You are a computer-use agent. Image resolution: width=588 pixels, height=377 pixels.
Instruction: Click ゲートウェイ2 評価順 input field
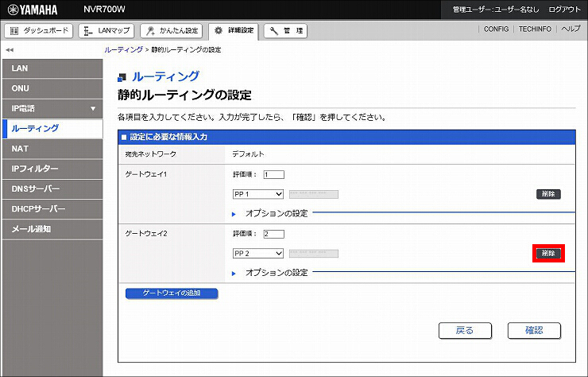[274, 234]
